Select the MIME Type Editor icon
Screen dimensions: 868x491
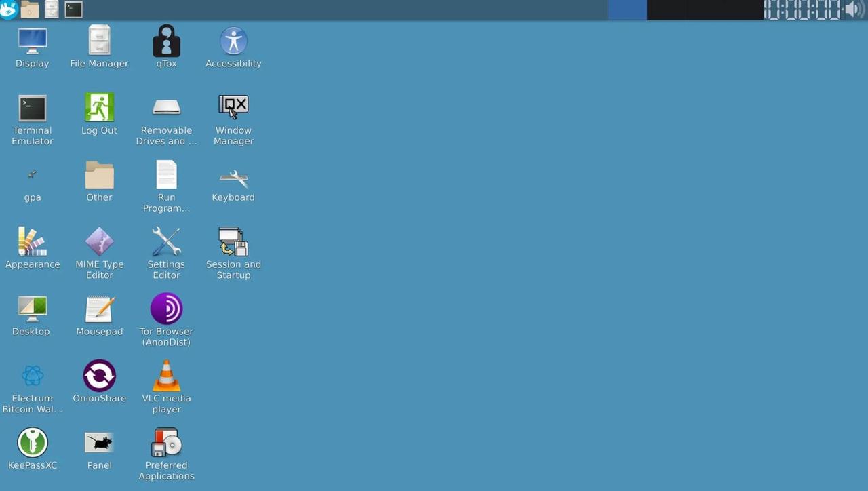pyautogui.click(x=99, y=242)
